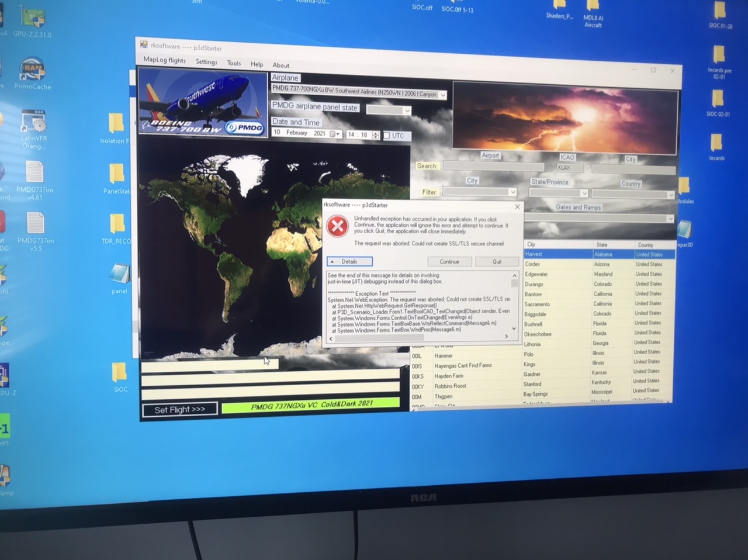Select the locards folder icon
748x560 pixels.
pos(716,147)
